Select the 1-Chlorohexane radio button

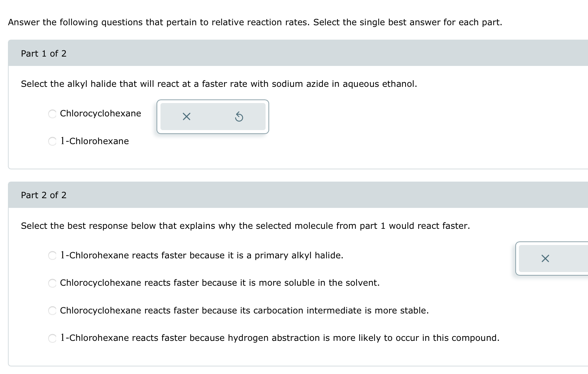pos(52,142)
